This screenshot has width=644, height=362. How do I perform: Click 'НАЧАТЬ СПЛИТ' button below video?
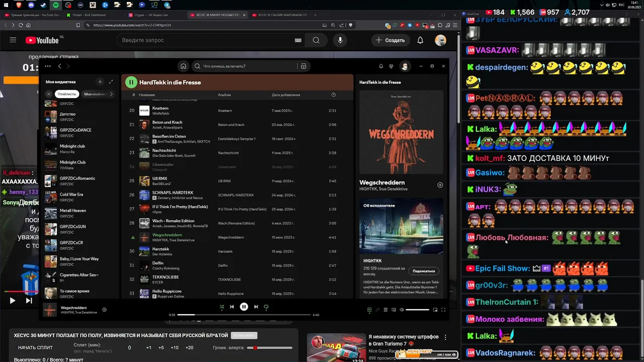(x=35, y=347)
